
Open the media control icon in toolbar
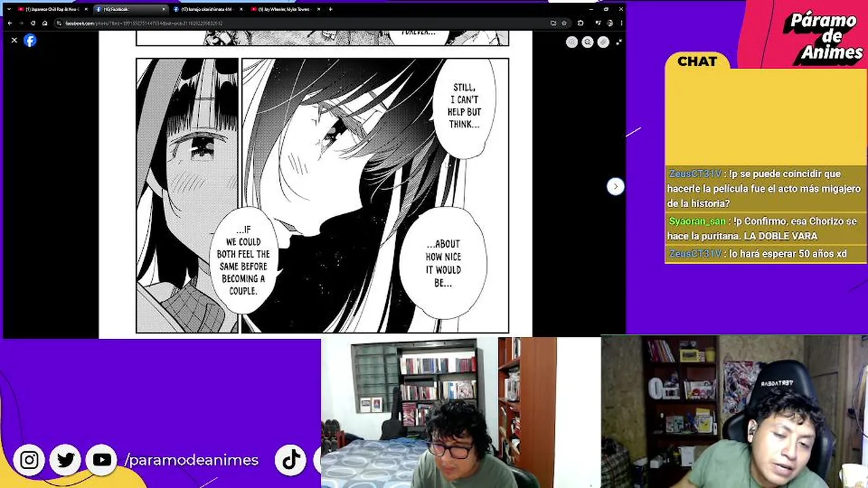[x=598, y=22]
